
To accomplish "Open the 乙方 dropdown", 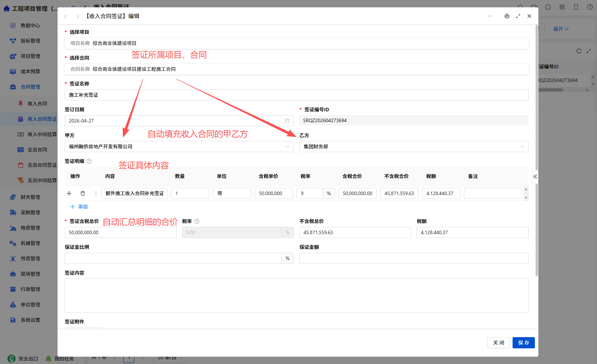I will pyautogui.click(x=414, y=147).
